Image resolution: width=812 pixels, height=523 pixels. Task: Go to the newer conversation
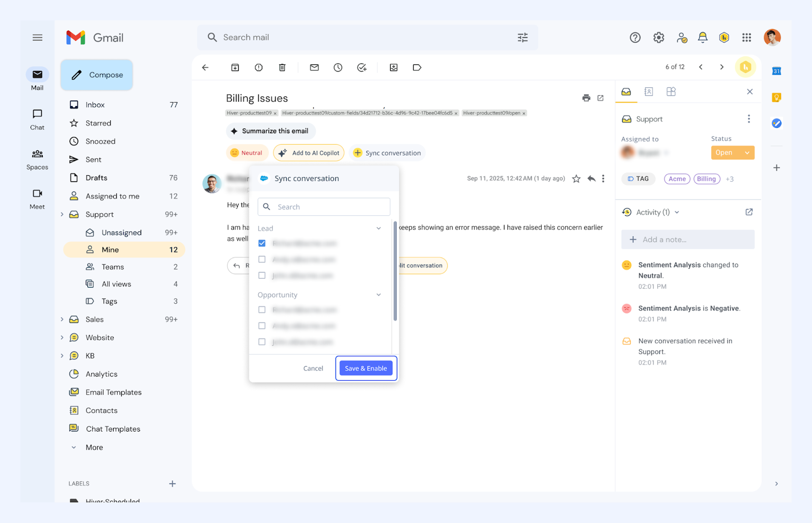click(701, 67)
